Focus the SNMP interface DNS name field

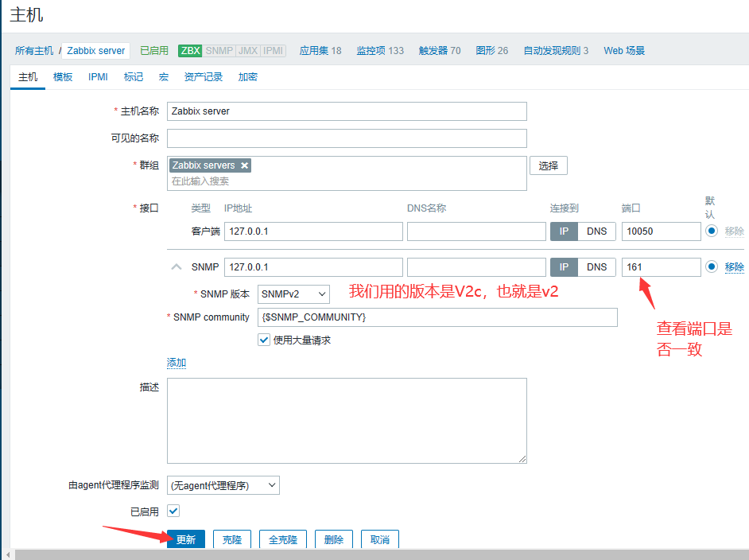[476, 267]
